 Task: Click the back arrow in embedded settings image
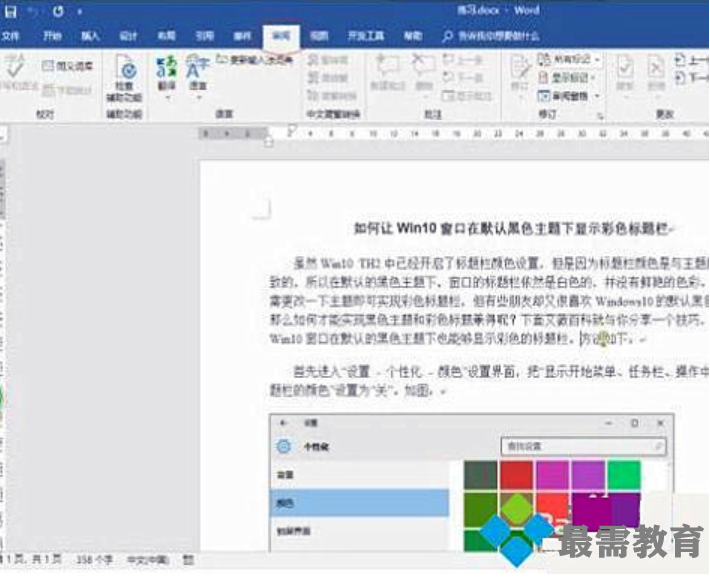[x=283, y=423]
